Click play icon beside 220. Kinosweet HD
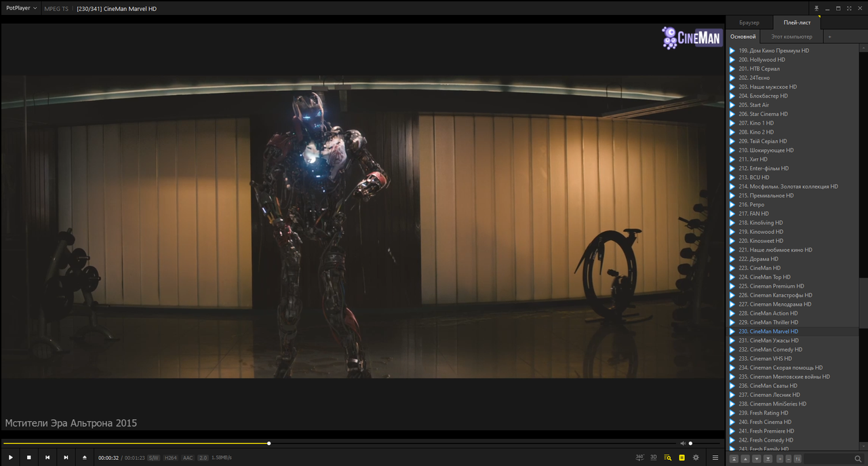The width and height of the screenshot is (868, 466). coord(732,241)
